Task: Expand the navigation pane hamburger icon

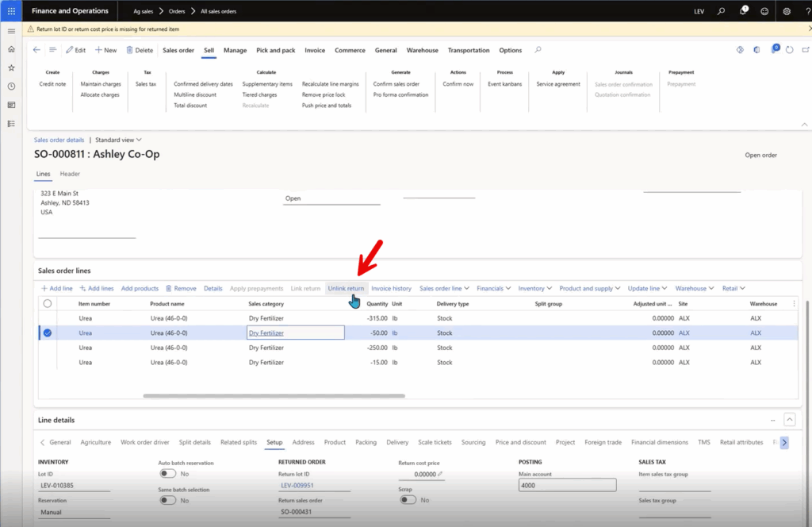Action: (11, 31)
